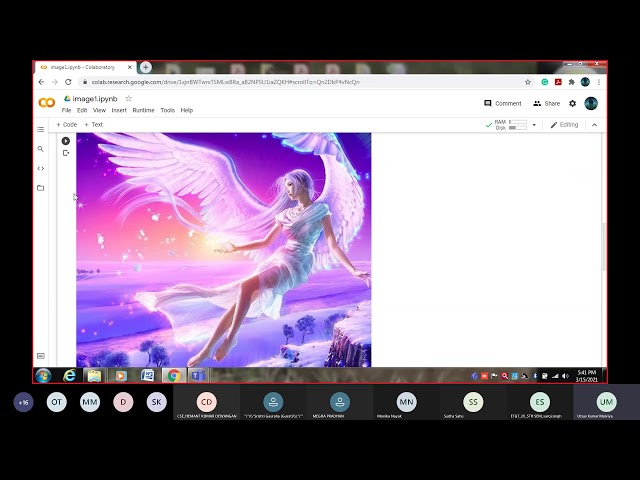
Task: Select participant avatar OT
Action: (56, 402)
